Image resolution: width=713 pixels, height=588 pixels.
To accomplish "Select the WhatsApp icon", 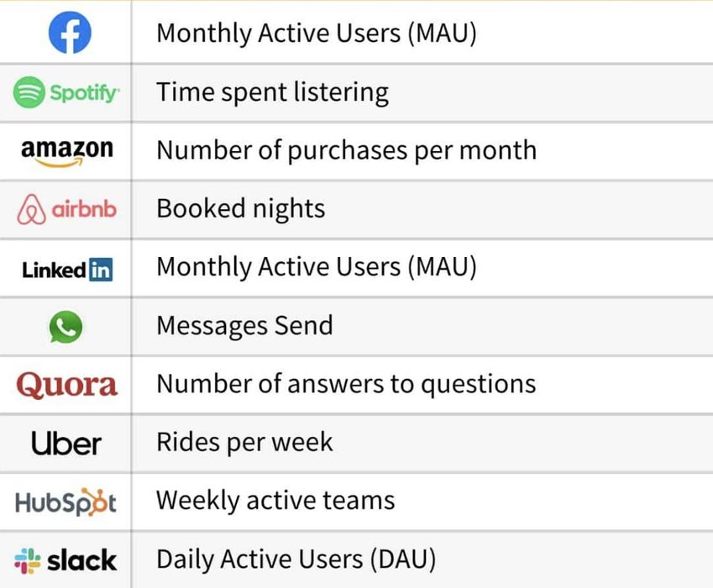I will 66,327.
